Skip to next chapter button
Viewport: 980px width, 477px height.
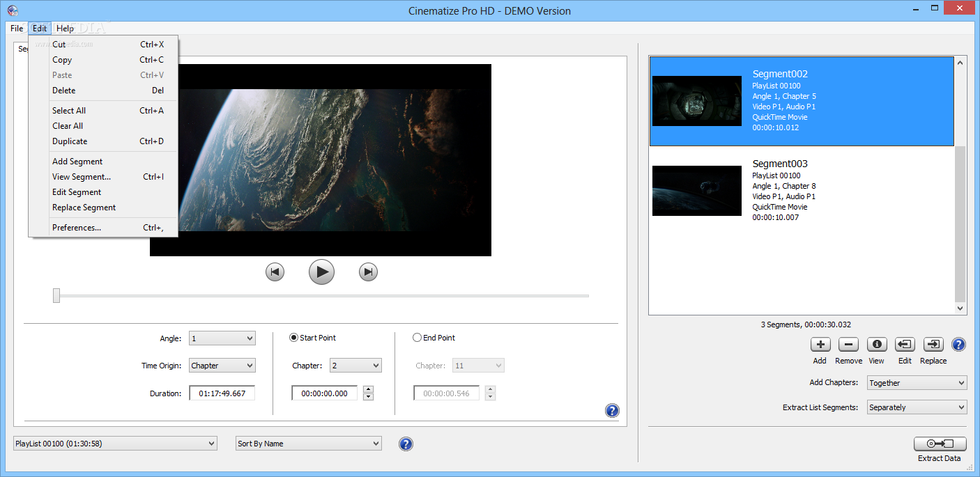[368, 272]
